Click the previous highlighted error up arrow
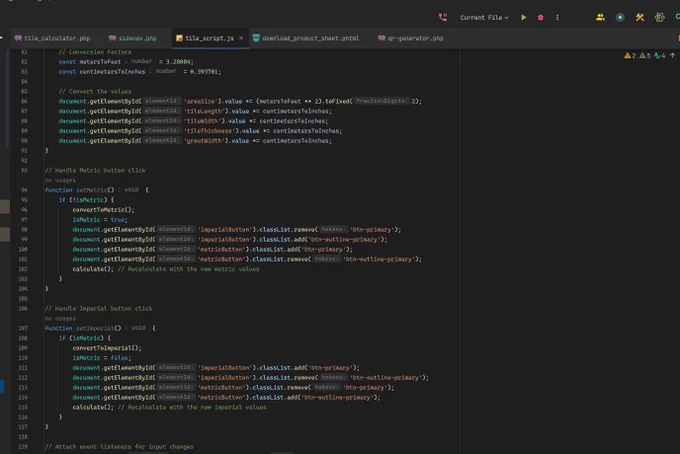Viewport: 680px width, 454px height. point(673,56)
